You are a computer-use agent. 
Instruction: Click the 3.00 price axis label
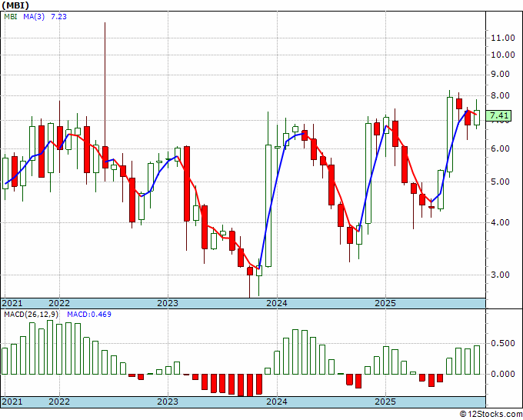tap(501, 275)
